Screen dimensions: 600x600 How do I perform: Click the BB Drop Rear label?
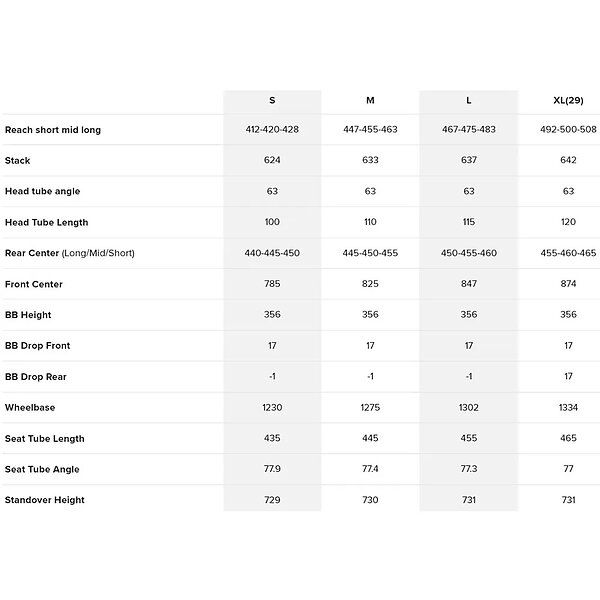point(36,377)
